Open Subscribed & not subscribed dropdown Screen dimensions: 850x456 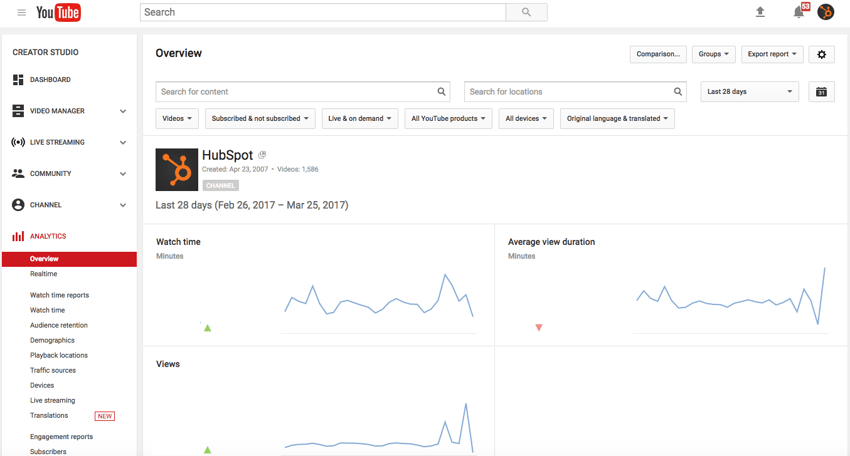(x=260, y=118)
